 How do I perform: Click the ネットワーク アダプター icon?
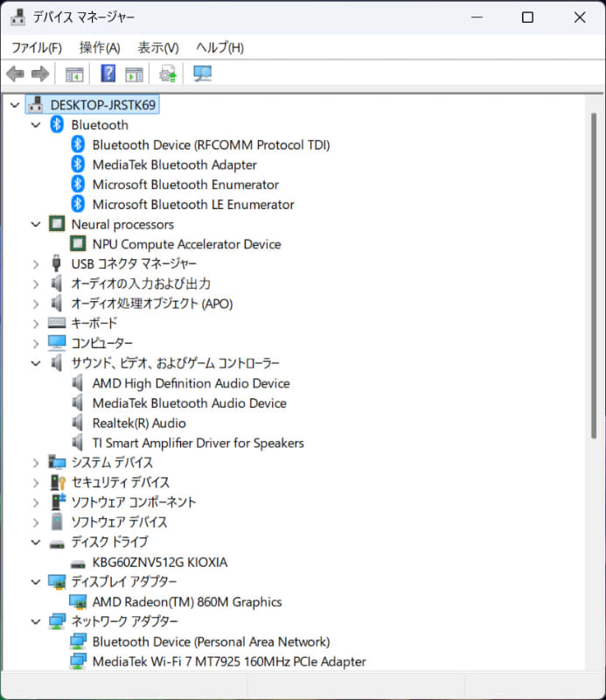point(57,621)
